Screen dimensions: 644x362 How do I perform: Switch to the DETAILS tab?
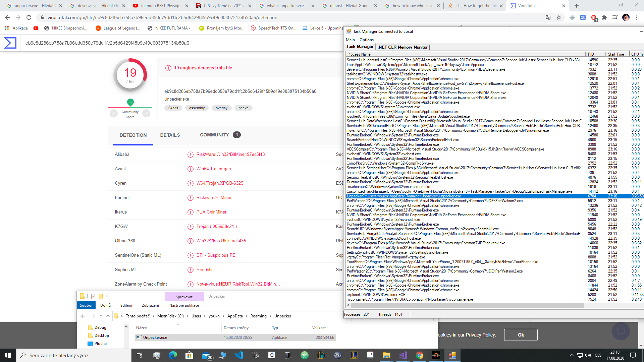point(170,135)
